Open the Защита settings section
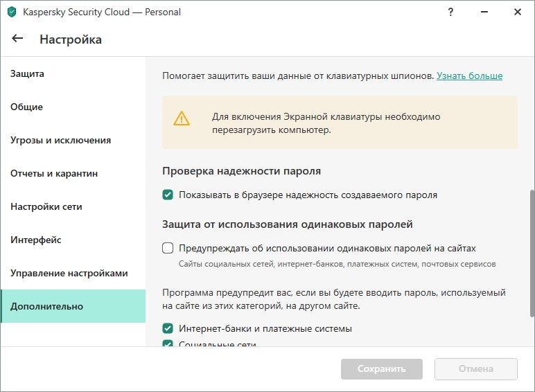535x392 pixels. [x=73, y=73]
